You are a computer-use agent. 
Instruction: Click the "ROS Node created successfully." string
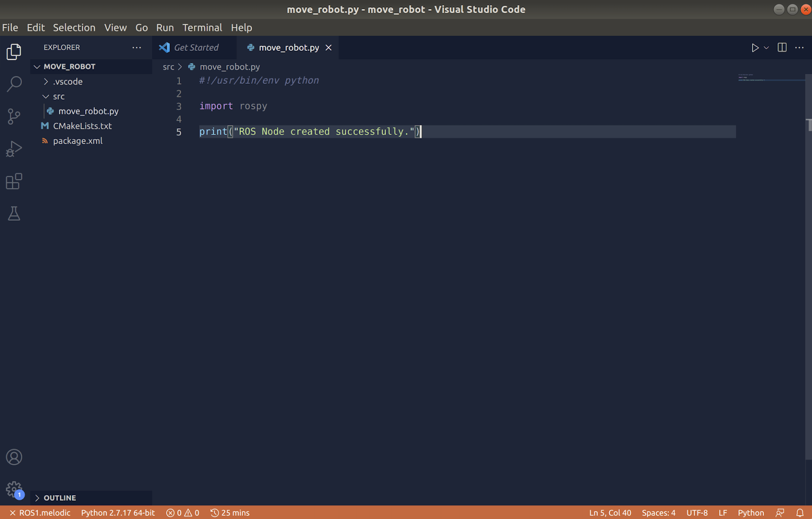click(324, 132)
